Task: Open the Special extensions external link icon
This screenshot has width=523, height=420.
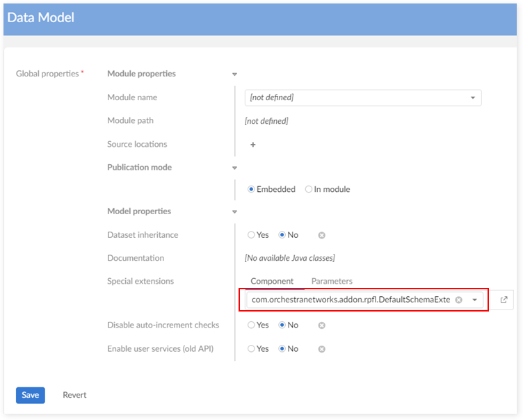Action: (x=504, y=300)
